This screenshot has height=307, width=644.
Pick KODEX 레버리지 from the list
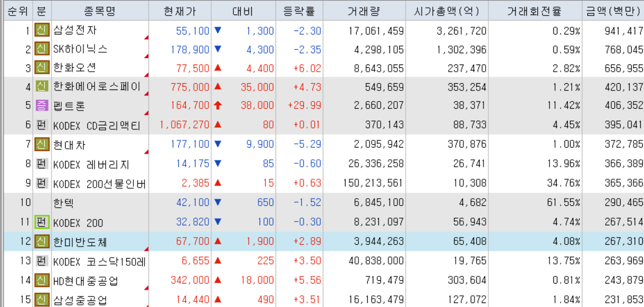92,164
